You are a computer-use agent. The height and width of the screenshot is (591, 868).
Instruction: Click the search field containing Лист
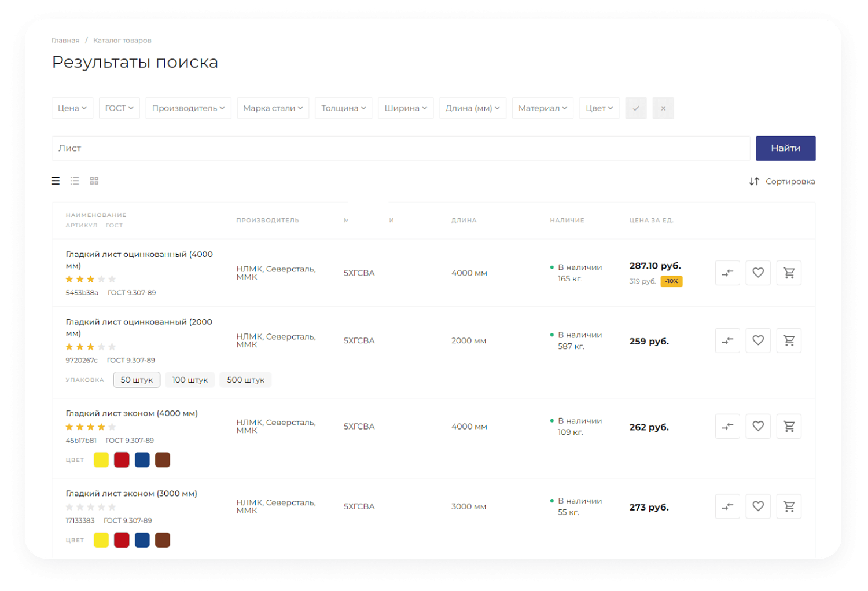point(400,149)
